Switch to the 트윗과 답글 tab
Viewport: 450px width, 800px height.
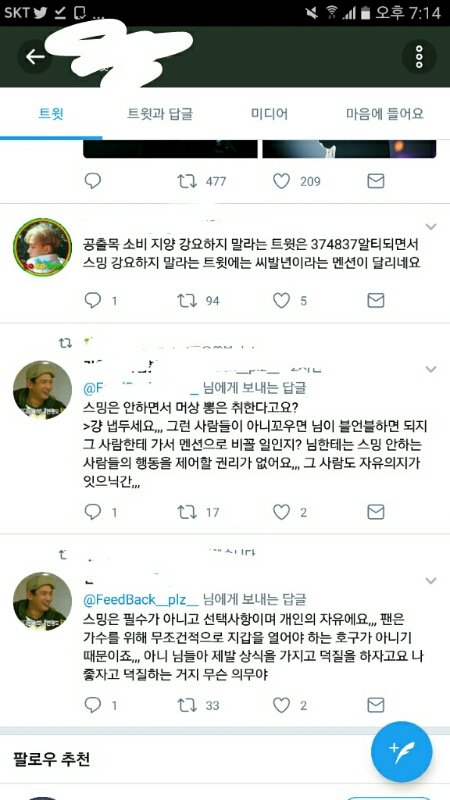(x=160, y=113)
